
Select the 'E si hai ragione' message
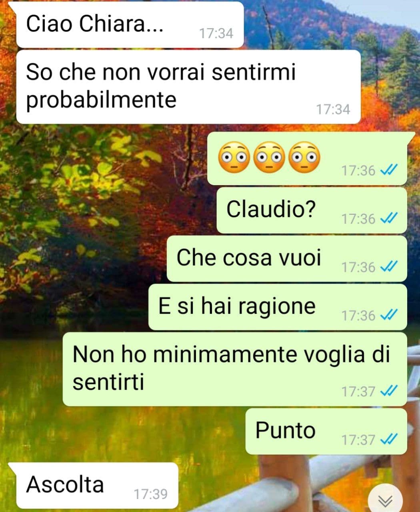(278, 307)
